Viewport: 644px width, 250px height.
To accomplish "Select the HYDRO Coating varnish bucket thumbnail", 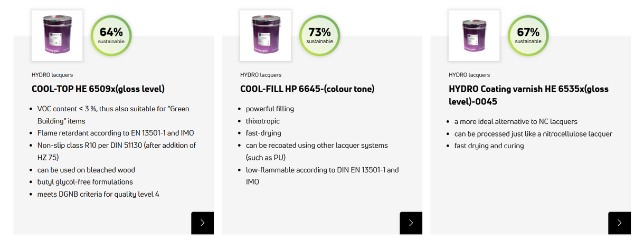I will coord(475,35).
